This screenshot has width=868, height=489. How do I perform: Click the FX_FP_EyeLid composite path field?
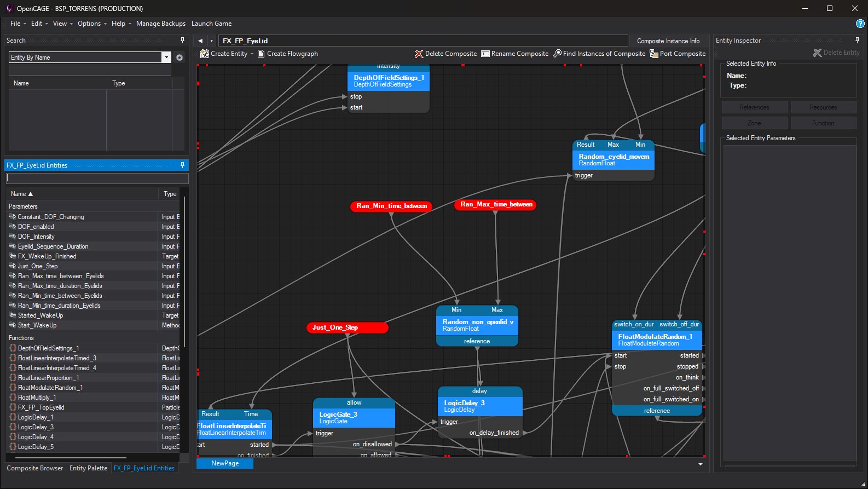423,41
